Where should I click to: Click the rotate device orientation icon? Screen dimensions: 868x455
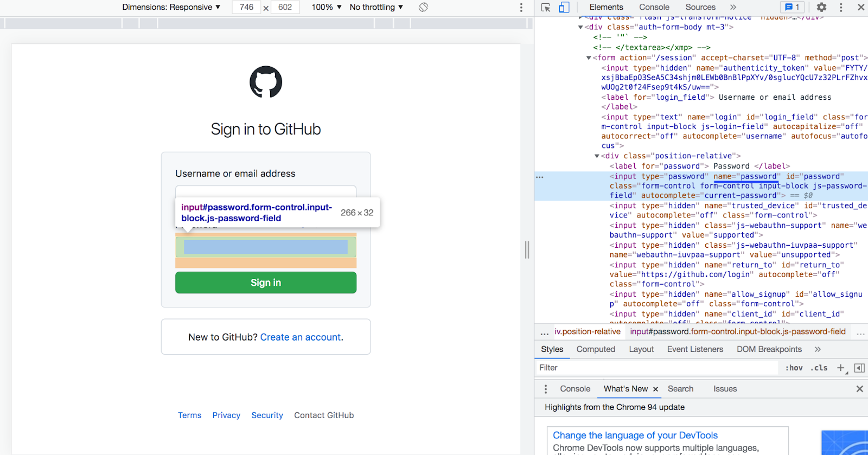[424, 7]
